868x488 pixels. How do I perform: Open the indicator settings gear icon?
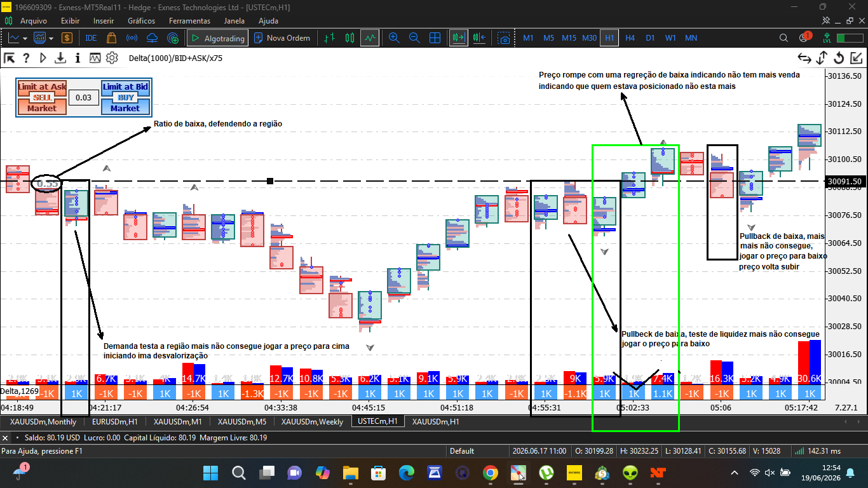point(112,58)
